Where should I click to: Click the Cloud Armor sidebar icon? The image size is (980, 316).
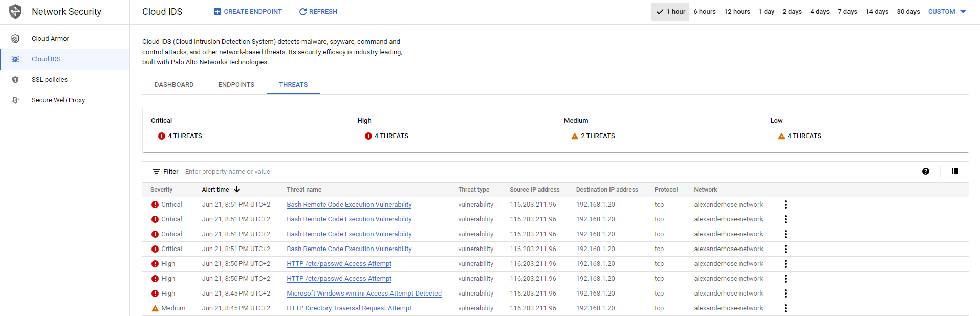[x=15, y=39]
